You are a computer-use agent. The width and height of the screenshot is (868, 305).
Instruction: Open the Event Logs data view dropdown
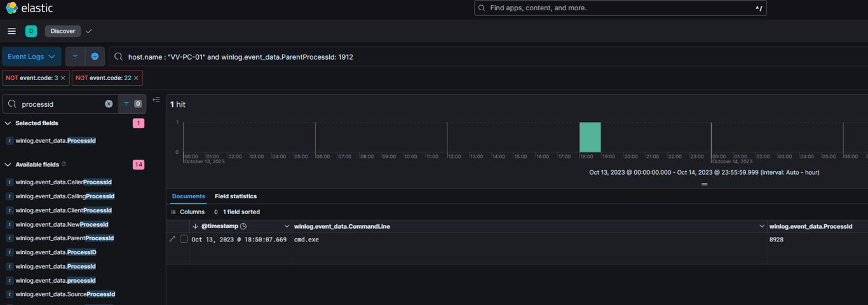tap(32, 57)
